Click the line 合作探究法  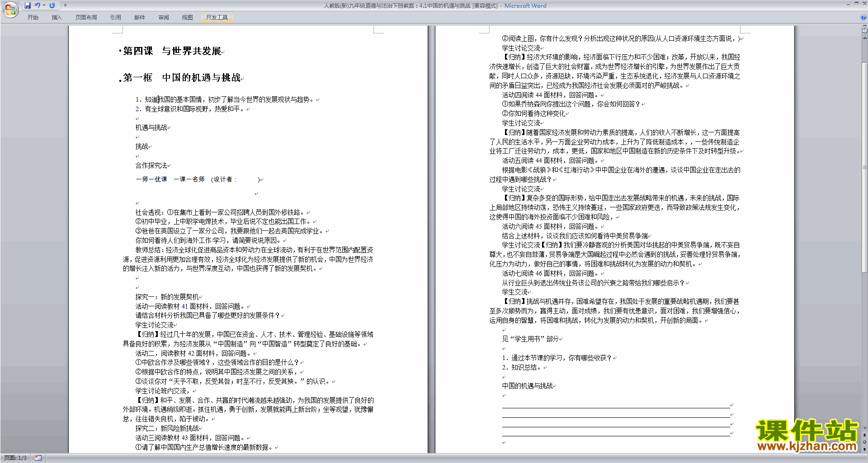tap(151, 165)
